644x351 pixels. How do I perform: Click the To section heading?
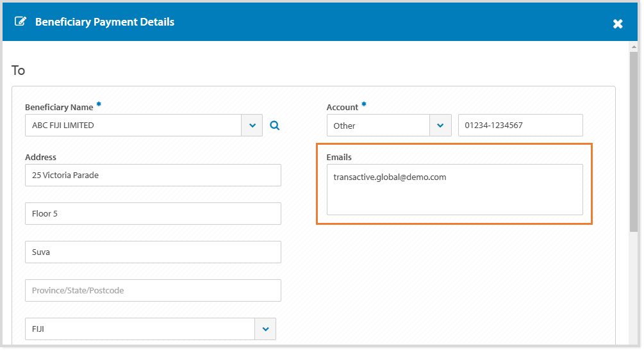(x=19, y=70)
